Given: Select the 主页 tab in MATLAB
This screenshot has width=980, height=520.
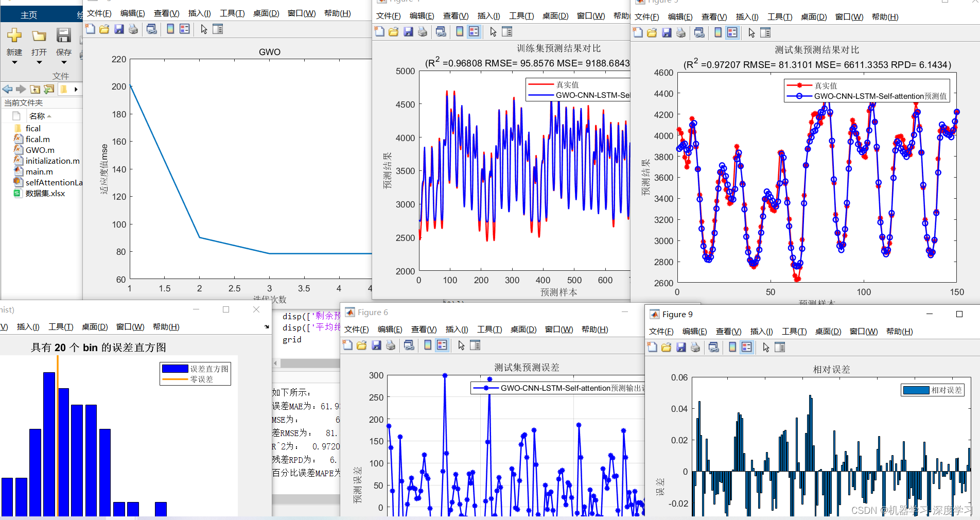Looking at the screenshot, I should click(29, 15).
